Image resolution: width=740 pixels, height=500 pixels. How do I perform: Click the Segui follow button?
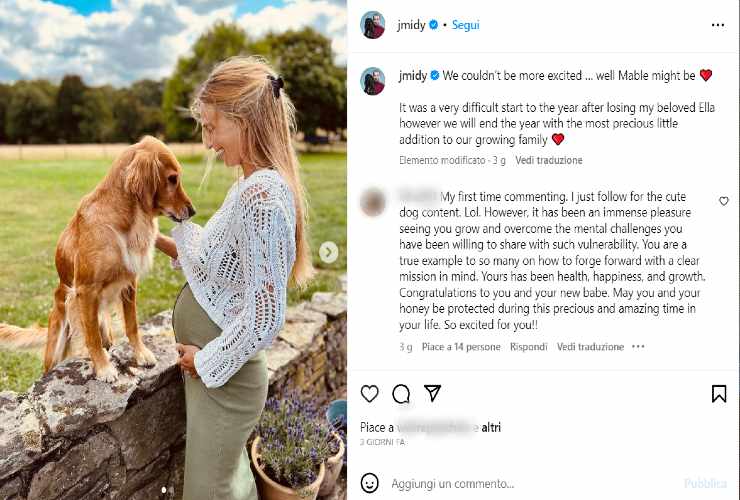tap(465, 25)
